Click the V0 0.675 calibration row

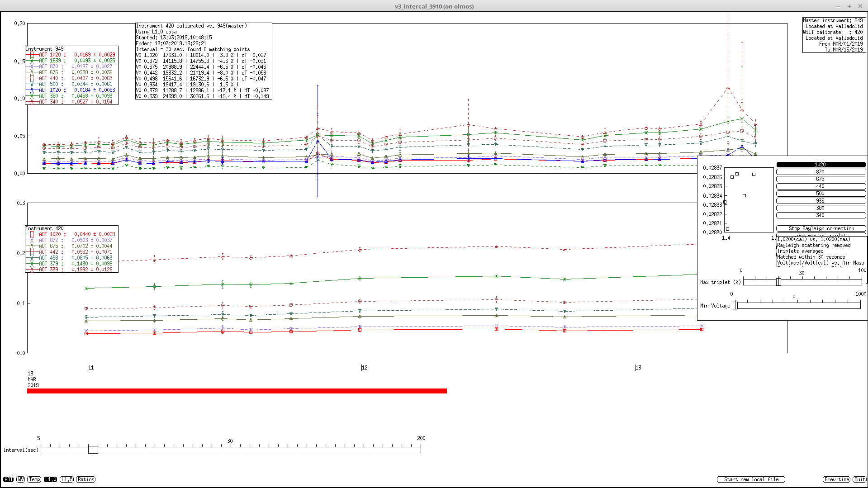(x=201, y=67)
